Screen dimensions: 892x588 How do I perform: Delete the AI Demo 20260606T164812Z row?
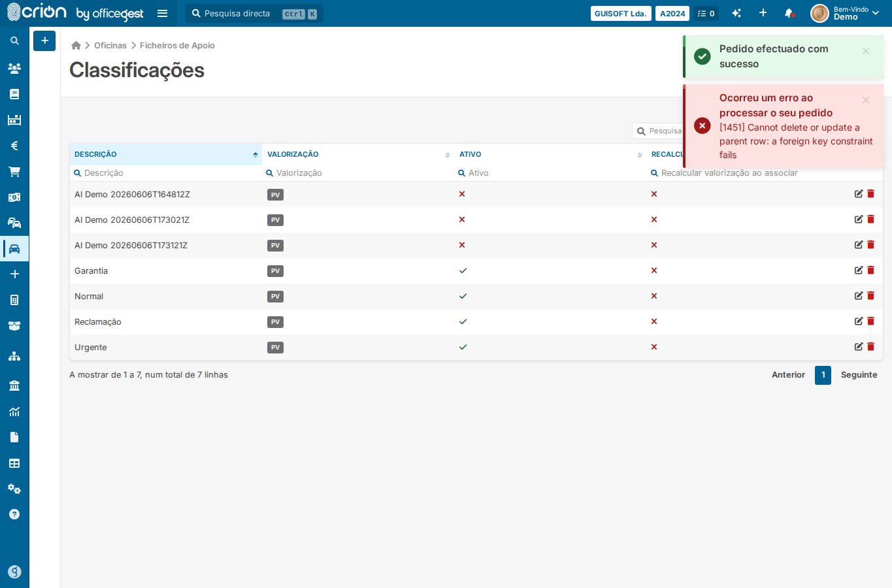click(x=871, y=194)
